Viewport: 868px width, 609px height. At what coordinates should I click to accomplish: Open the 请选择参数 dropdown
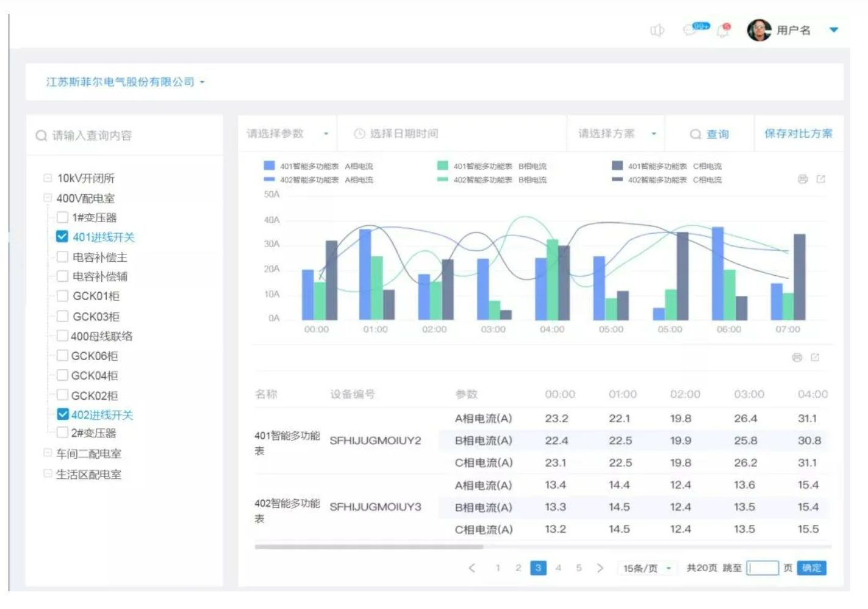tap(287, 134)
